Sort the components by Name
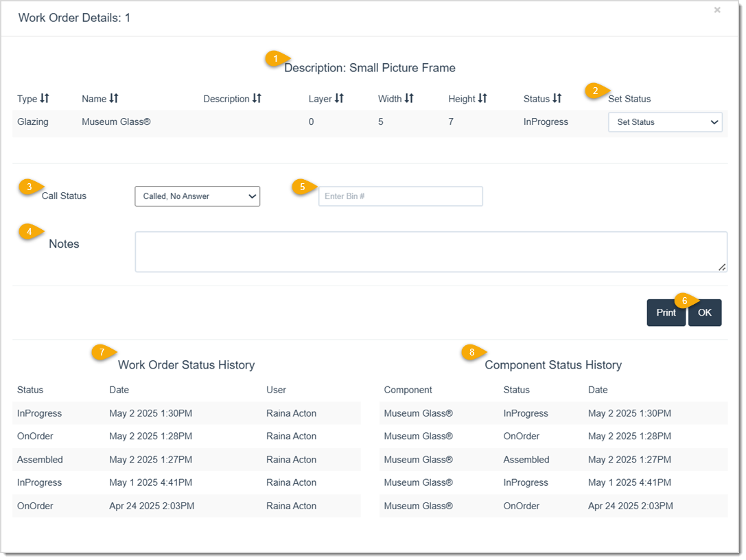The width and height of the screenshot is (746, 560). pos(113,99)
